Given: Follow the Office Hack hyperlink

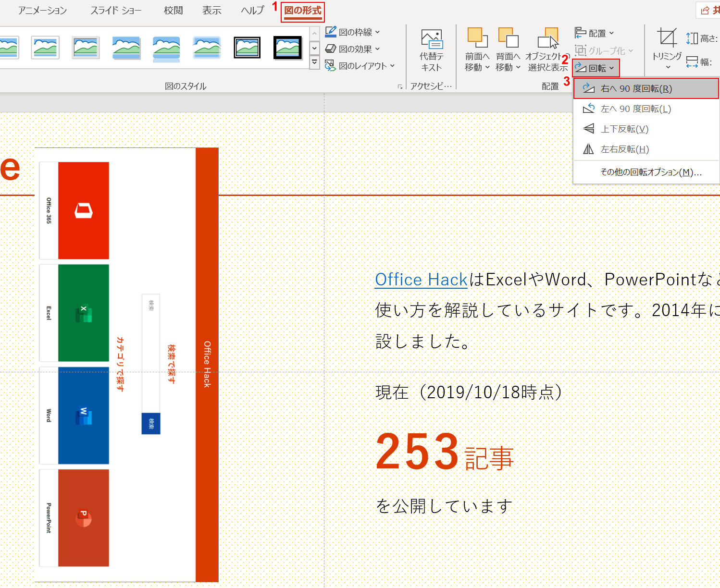Looking at the screenshot, I should (421, 280).
